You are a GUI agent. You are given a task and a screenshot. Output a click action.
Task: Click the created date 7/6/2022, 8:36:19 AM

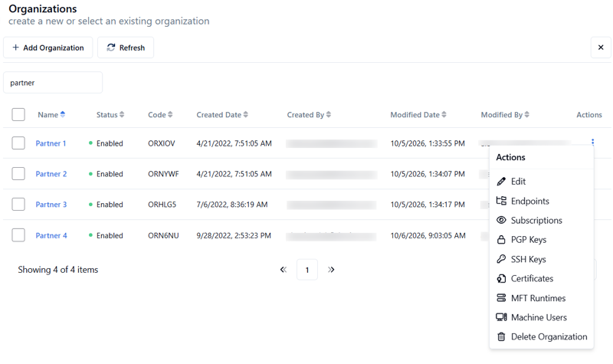point(232,204)
